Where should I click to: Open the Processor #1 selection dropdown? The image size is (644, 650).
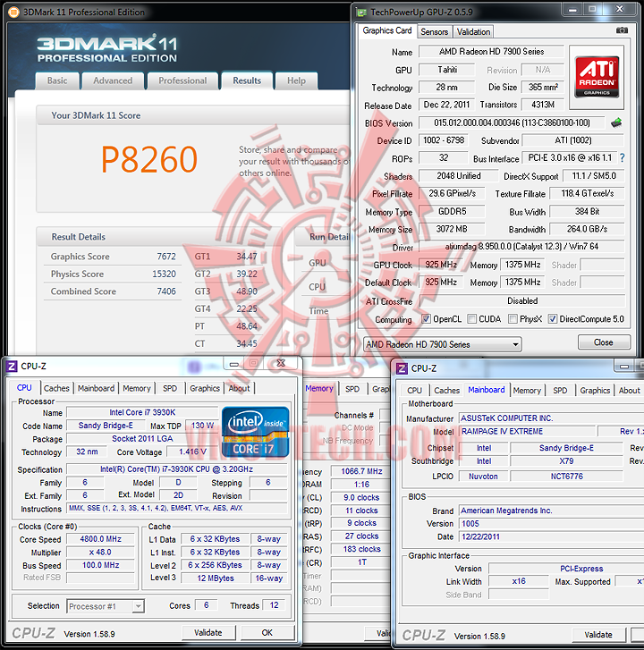pos(106,606)
